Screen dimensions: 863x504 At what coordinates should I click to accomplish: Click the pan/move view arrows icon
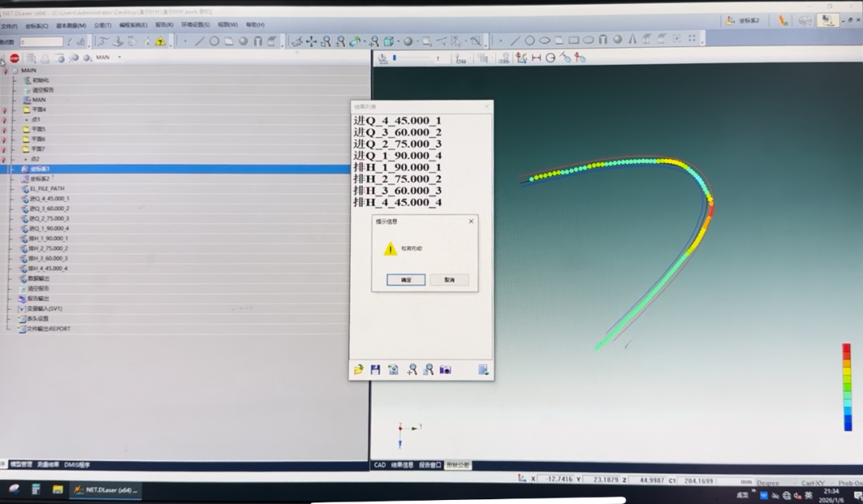[x=311, y=42]
